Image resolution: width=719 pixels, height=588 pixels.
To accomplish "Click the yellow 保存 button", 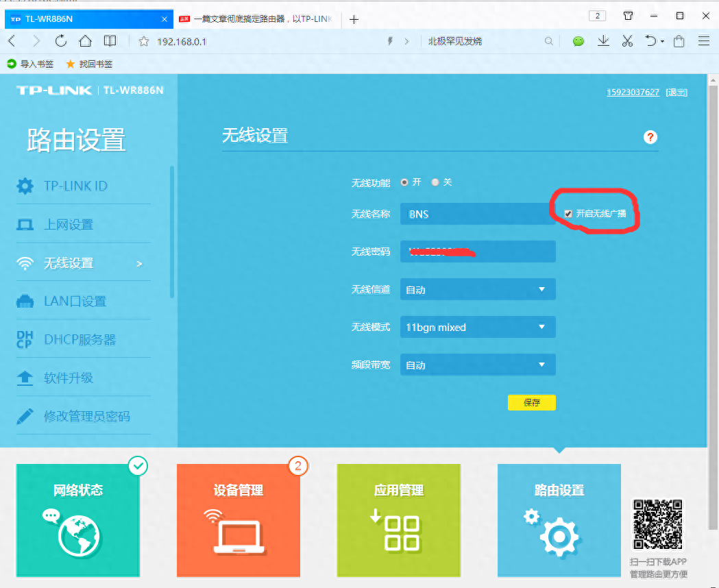I will coord(532,402).
